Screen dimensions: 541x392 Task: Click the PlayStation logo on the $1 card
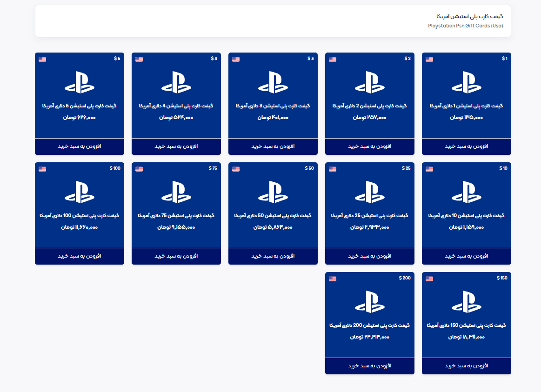coord(466,82)
